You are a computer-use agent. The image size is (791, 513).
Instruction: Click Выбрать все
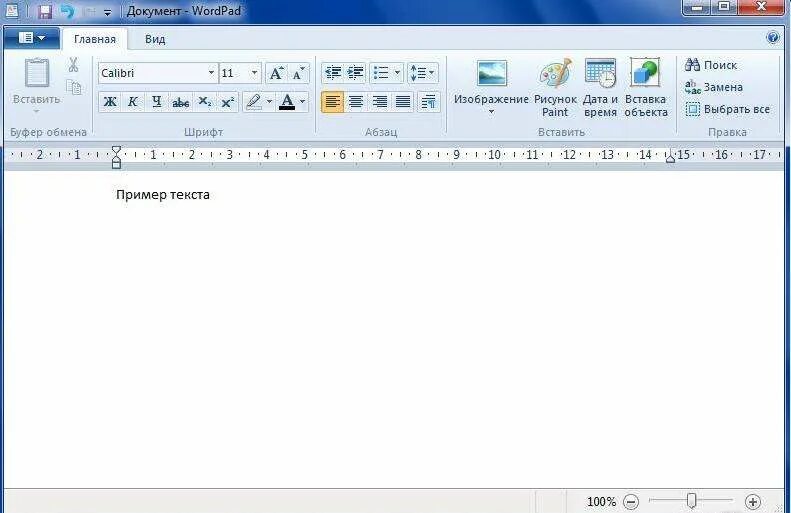[x=728, y=109]
